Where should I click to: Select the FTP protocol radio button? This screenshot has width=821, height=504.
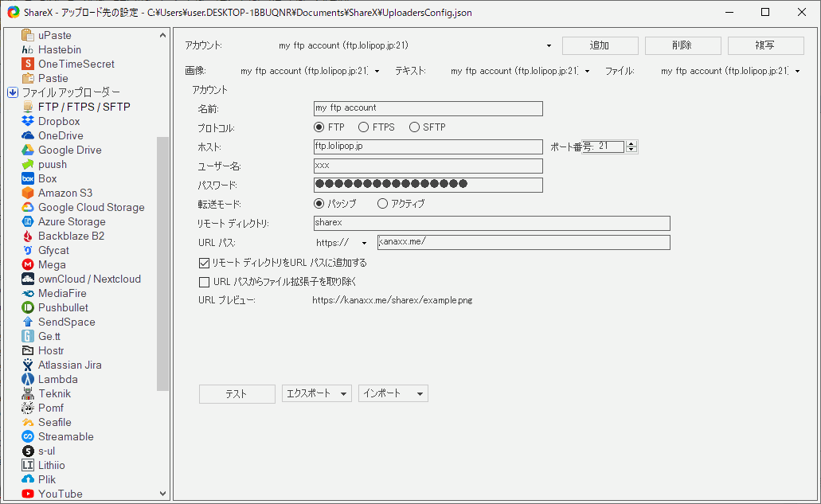pos(319,127)
